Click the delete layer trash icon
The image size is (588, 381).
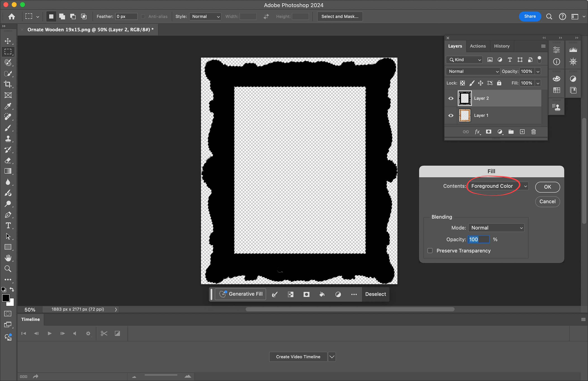533,132
